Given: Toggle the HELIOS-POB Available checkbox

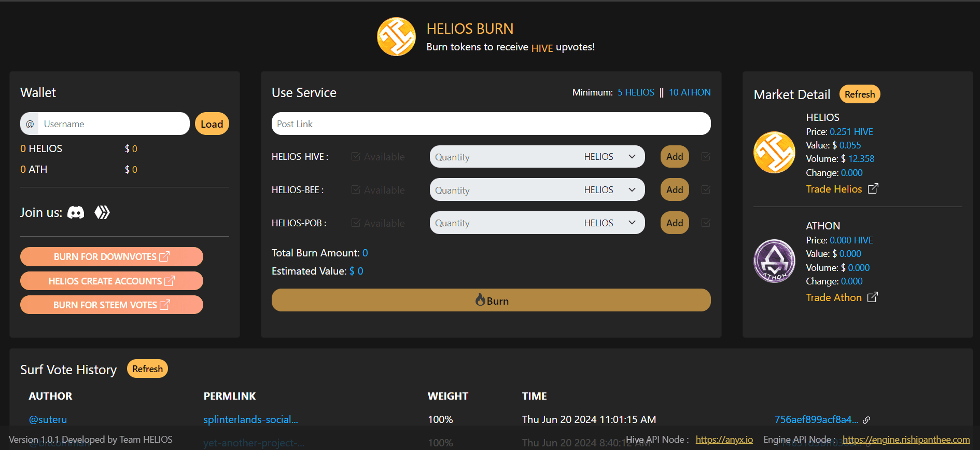Looking at the screenshot, I should pyautogui.click(x=356, y=223).
